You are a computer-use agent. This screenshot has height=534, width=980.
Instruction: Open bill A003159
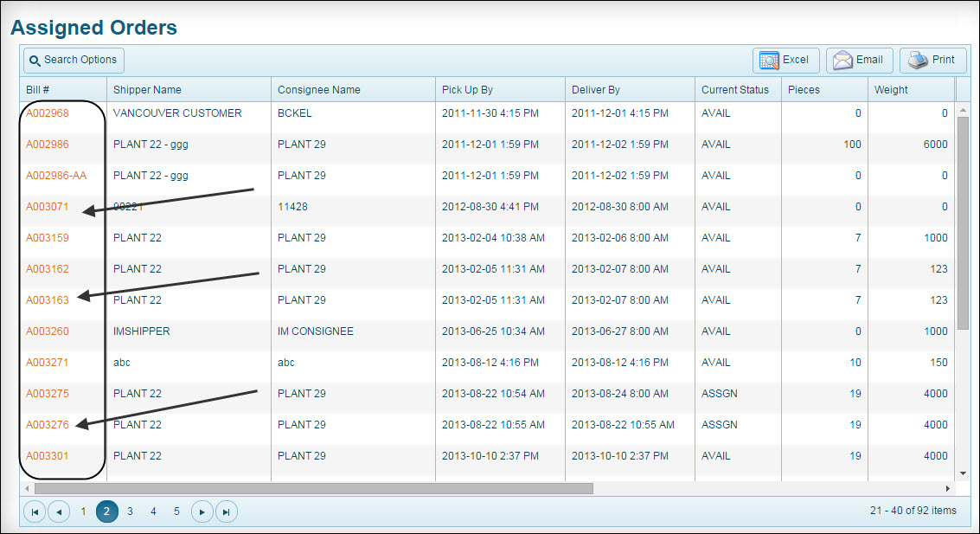[48, 238]
